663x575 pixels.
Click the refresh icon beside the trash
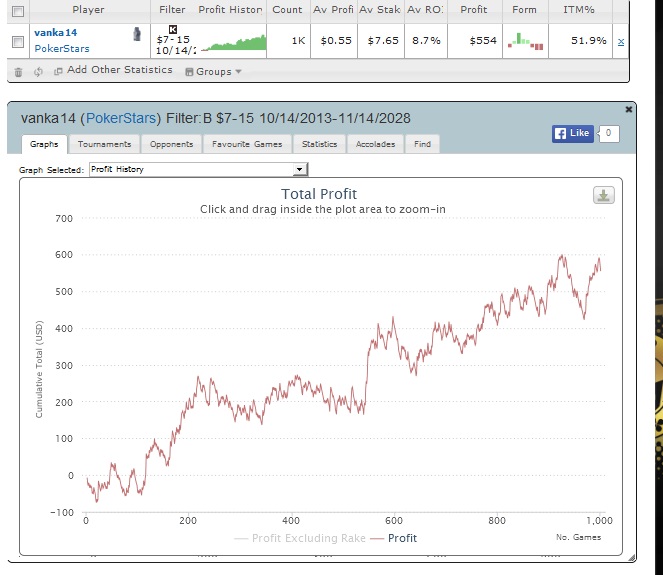[38, 72]
